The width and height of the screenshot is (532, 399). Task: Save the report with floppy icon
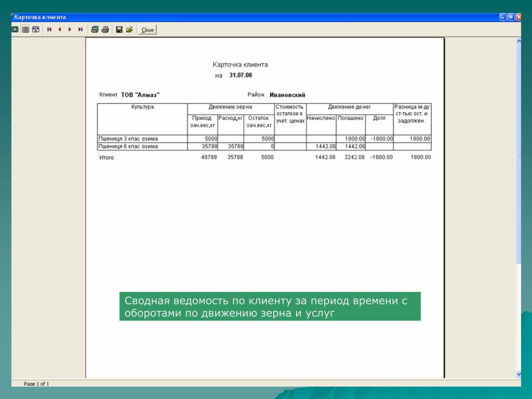(x=119, y=30)
